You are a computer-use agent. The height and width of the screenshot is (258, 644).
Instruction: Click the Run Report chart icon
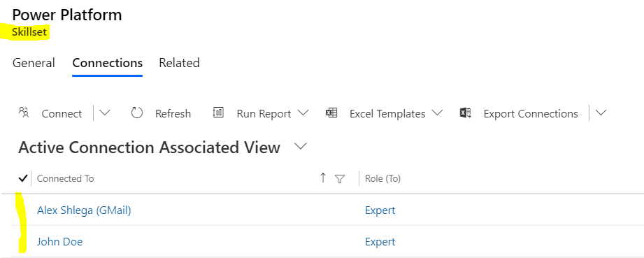[218, 112]
